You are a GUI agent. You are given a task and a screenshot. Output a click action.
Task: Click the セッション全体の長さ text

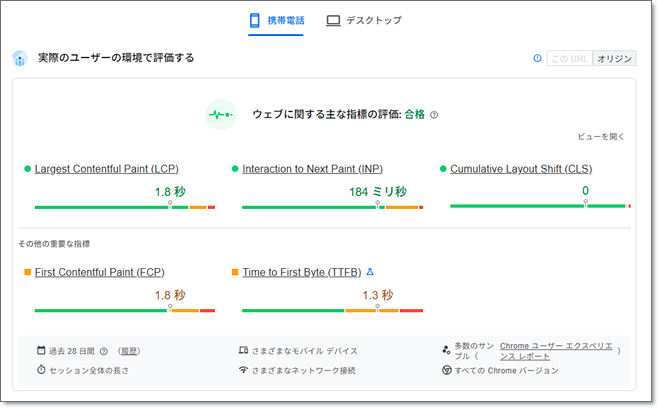[x=89, y=371]
